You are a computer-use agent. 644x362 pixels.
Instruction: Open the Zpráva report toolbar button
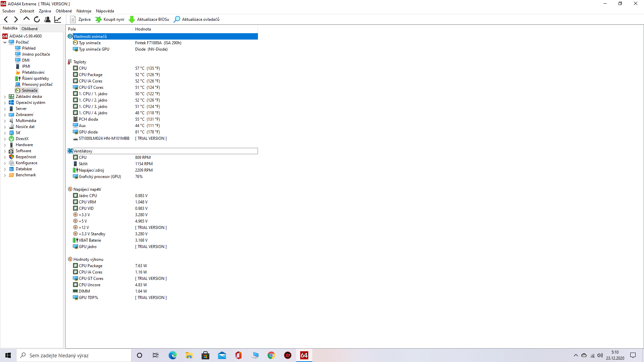pyautogui.click(x=80, y=19)
